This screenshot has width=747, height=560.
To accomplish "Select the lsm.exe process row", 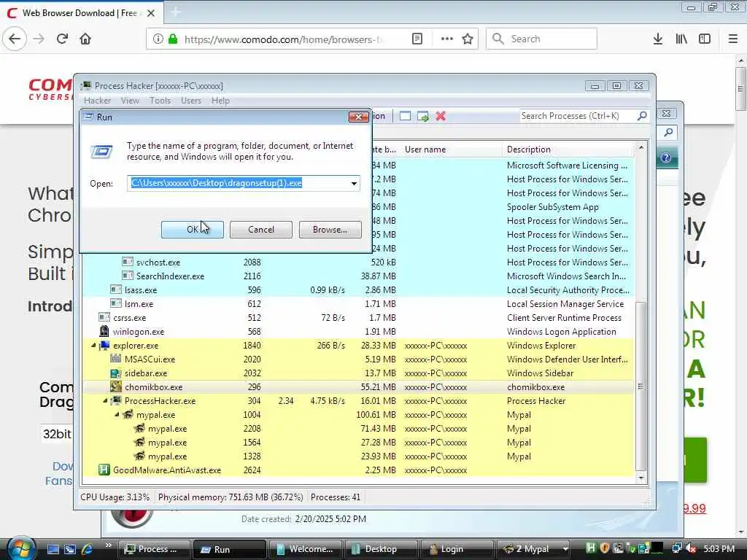I will pos(359,304).
